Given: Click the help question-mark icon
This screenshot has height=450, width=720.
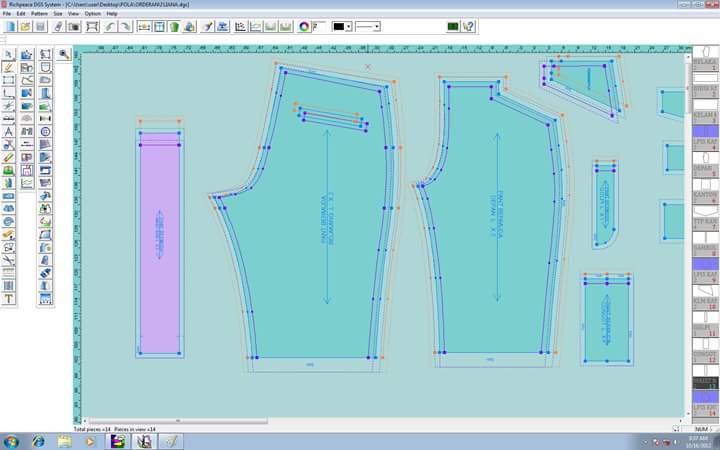Looking at the screenshot, I should click(468, 26).
